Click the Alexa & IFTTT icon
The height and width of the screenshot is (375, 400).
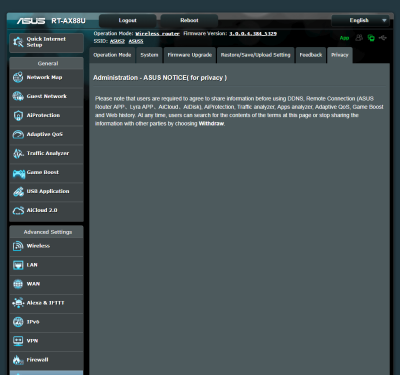[x=18, y=303]
